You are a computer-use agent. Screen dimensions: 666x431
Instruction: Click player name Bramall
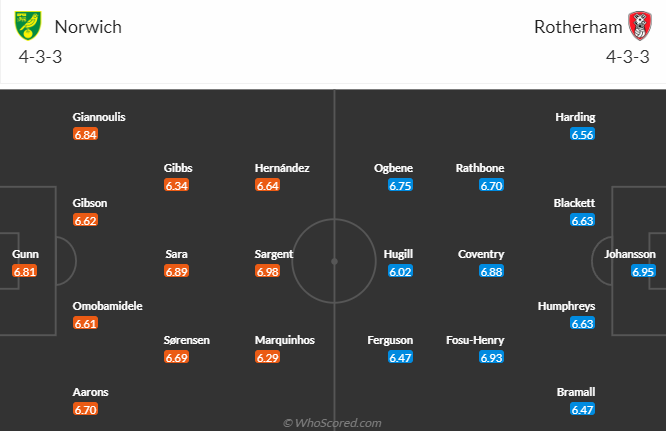pos(576,392)
